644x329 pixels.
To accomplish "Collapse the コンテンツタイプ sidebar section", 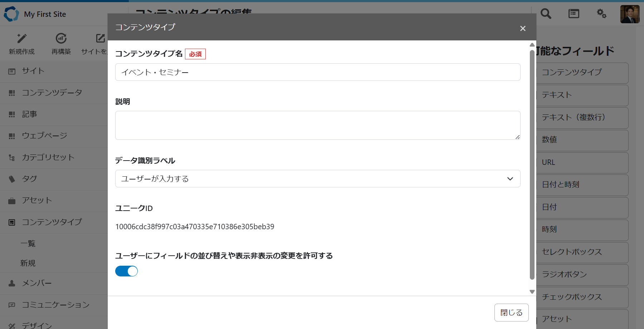I will pyautogui.click(x=52, y=222).
